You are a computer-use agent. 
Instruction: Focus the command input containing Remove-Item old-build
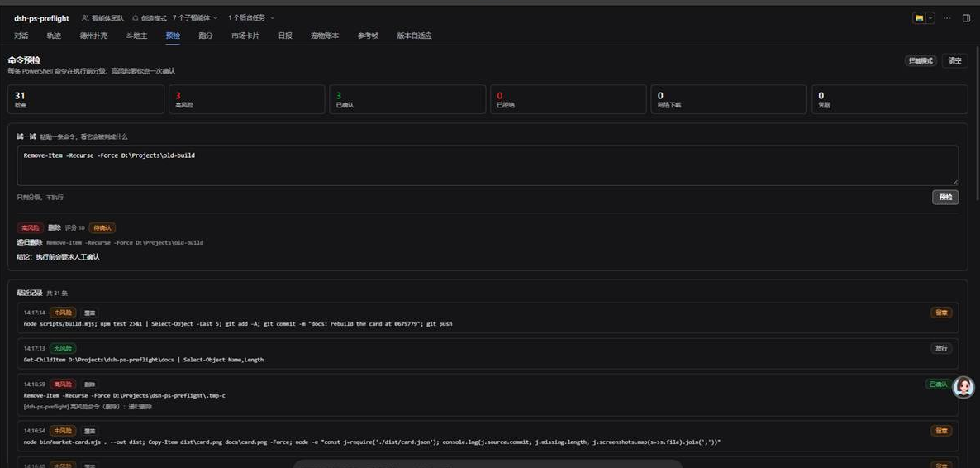pyautogui.click(x=488, y=165)
